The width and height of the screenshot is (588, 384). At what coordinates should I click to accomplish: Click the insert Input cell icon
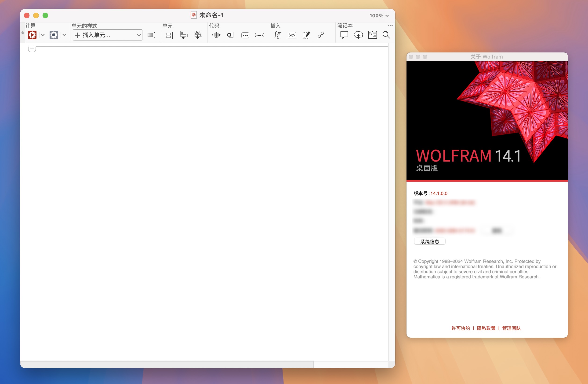pos(183,35)
